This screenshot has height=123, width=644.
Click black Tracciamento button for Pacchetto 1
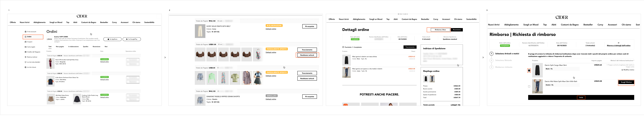410,47
